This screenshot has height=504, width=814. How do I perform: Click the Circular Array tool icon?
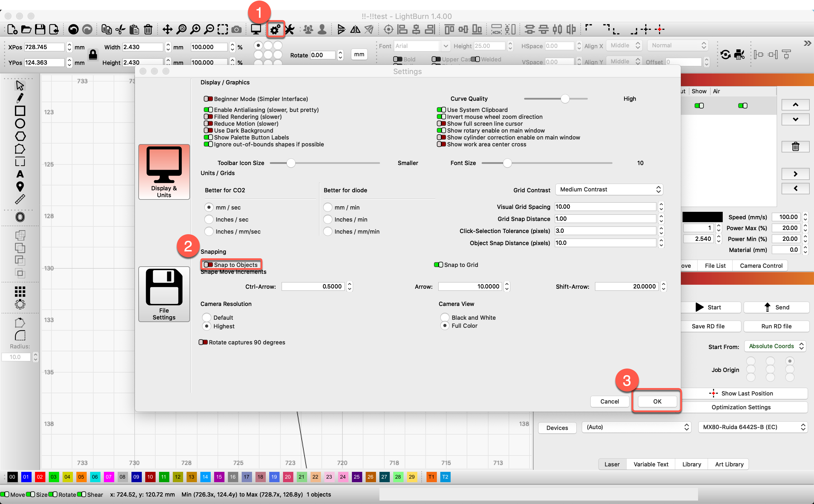coord(20,304)
